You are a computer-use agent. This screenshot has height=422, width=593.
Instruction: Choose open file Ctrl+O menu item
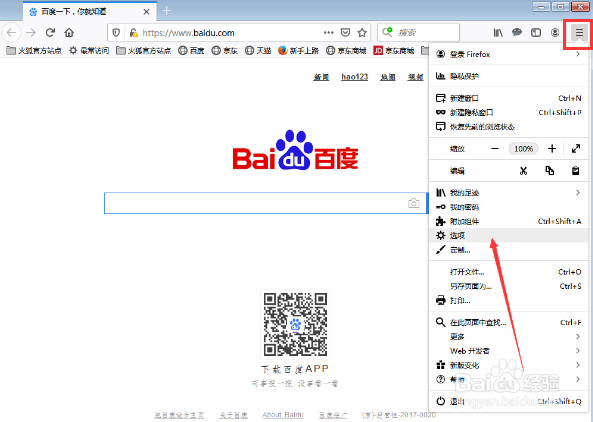click(508, 272)
